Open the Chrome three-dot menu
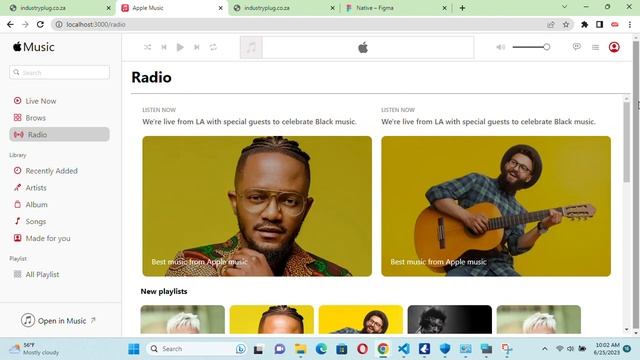The width and height of the screenshot is (640, 360). (630, 24)
